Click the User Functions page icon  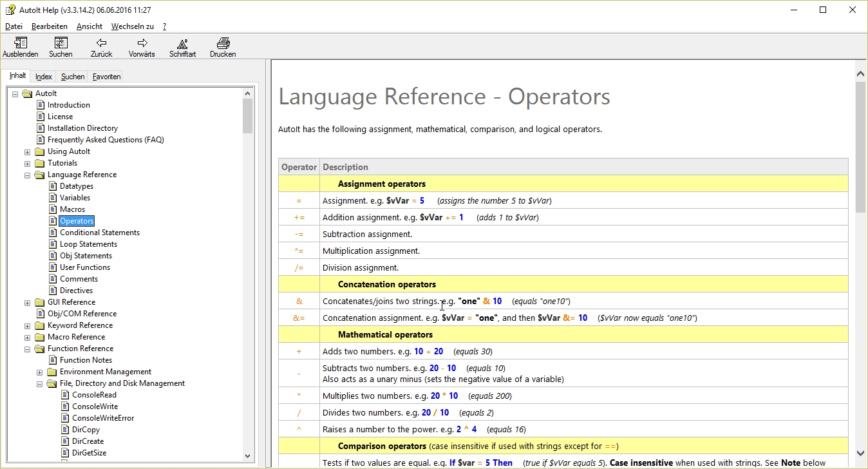53,267
